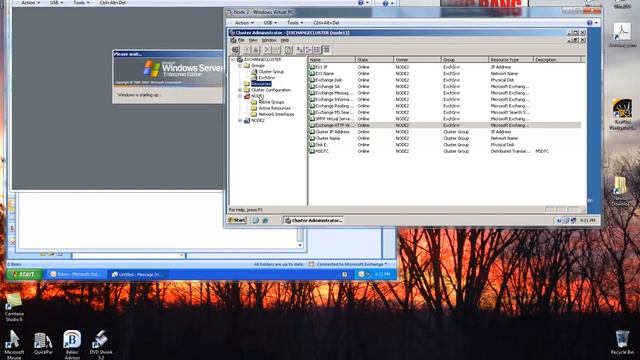Select the Exchange HTTP resource row
Image resolution: width=640 pixels, height=360 pixels.
point(444,125)
